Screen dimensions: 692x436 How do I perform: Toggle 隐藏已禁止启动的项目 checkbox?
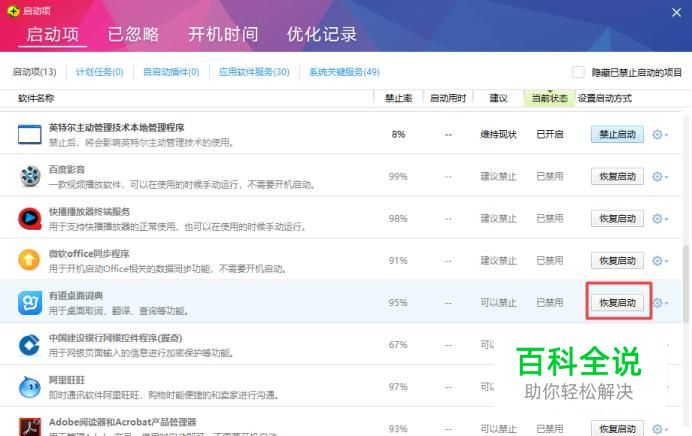[x=578, y=72]
